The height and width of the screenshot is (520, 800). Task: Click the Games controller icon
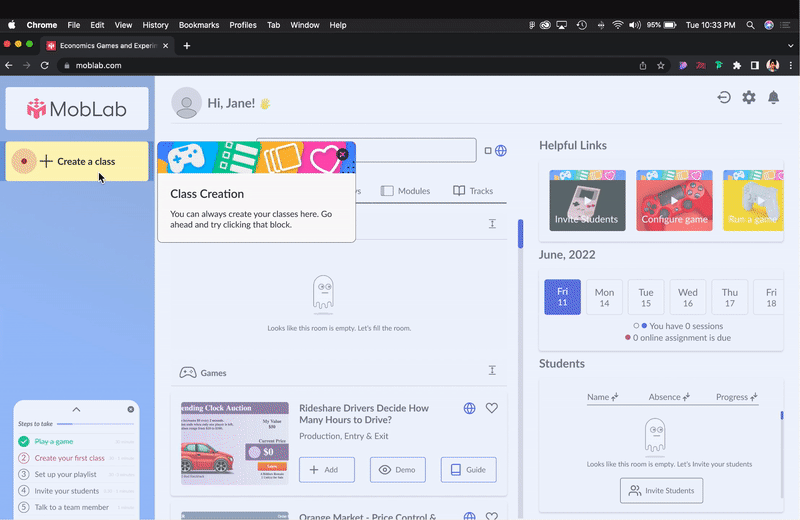[188, 373]
